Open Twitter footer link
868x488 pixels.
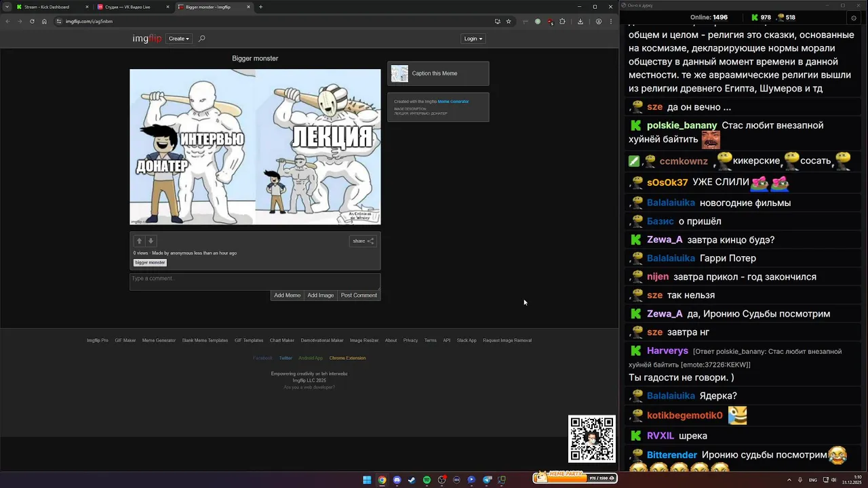285,358
